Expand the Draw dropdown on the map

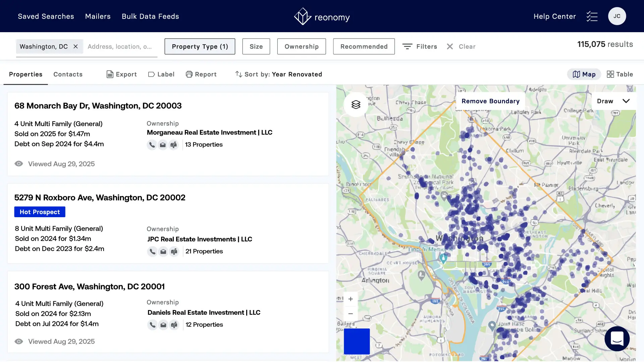point(613,101)
